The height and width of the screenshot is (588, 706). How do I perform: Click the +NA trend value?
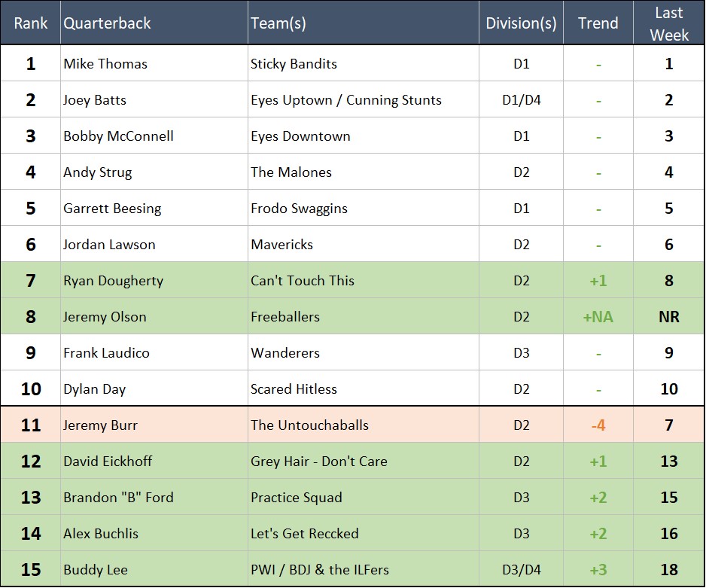(x=598, y=317)
